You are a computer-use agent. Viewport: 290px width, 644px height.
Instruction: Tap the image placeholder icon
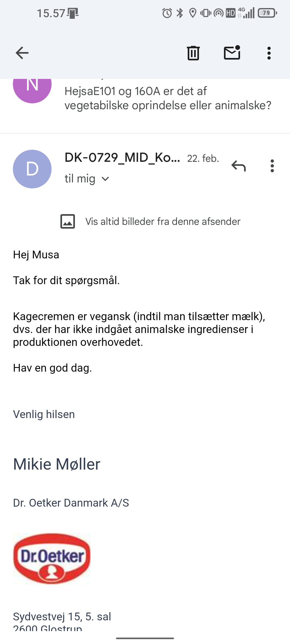click(68, 221)
